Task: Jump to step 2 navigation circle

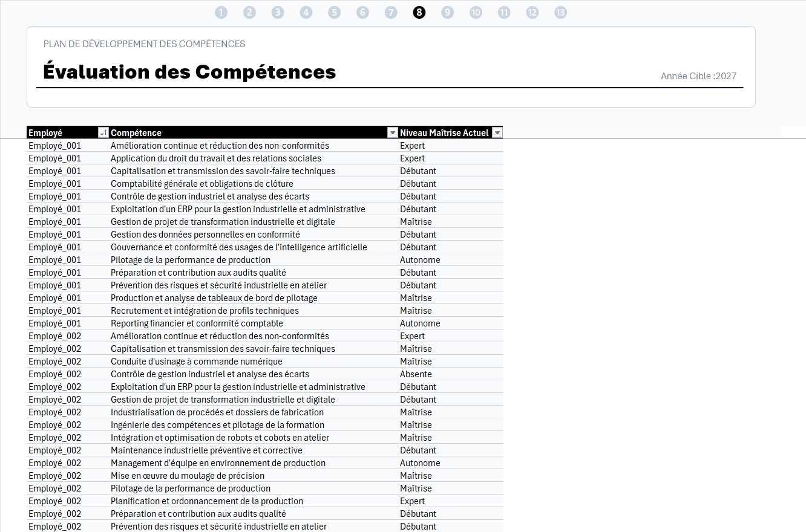Action: 249,12
